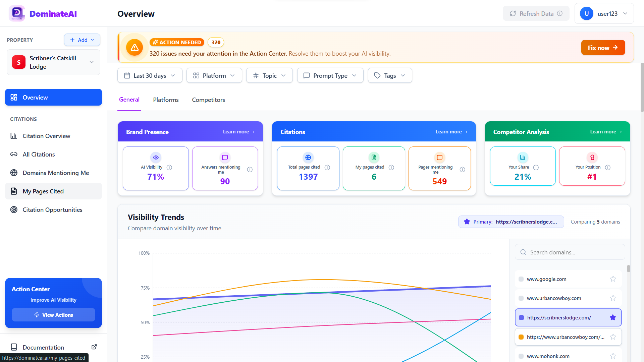The image size is (644, 362).
Task: Unstar the https://scribnerslodge.com/ domain
Action: [x=613, y=317]
